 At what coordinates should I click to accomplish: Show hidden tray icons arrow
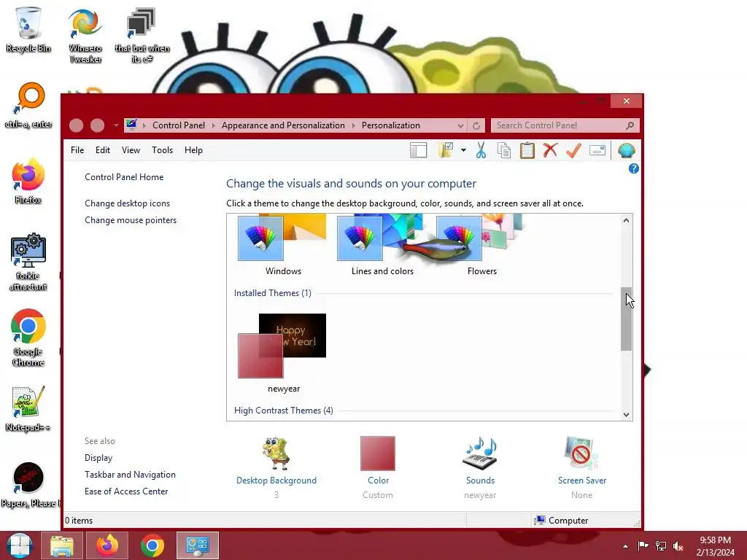pos(625,546)
